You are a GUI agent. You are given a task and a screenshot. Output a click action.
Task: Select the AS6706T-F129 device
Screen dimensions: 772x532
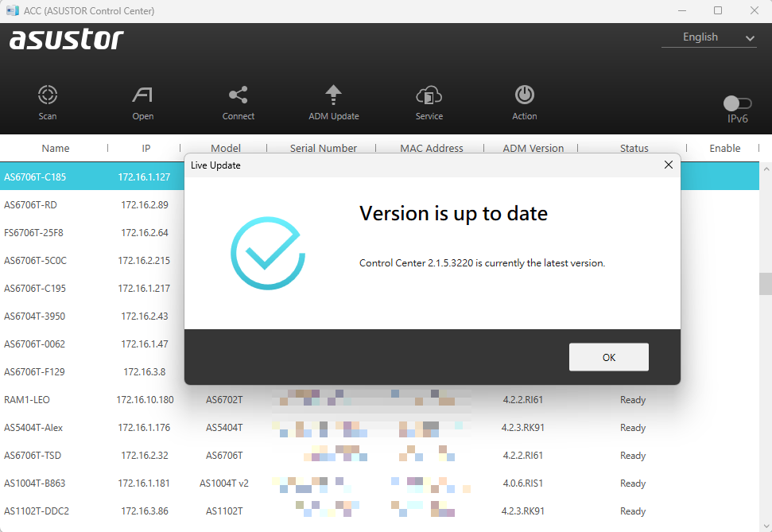(34, 372)
